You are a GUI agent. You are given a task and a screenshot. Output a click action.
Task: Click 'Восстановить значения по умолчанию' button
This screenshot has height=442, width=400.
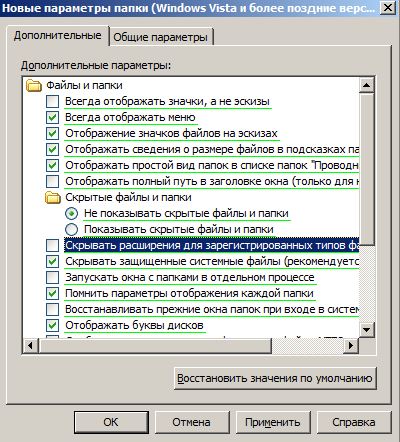(x=275, y=378)
